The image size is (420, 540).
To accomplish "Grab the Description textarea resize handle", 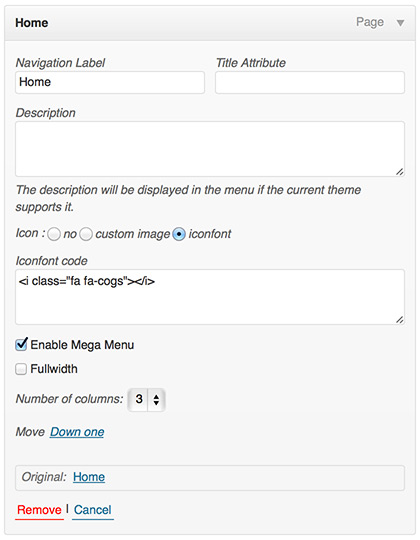I will [399, 171].
